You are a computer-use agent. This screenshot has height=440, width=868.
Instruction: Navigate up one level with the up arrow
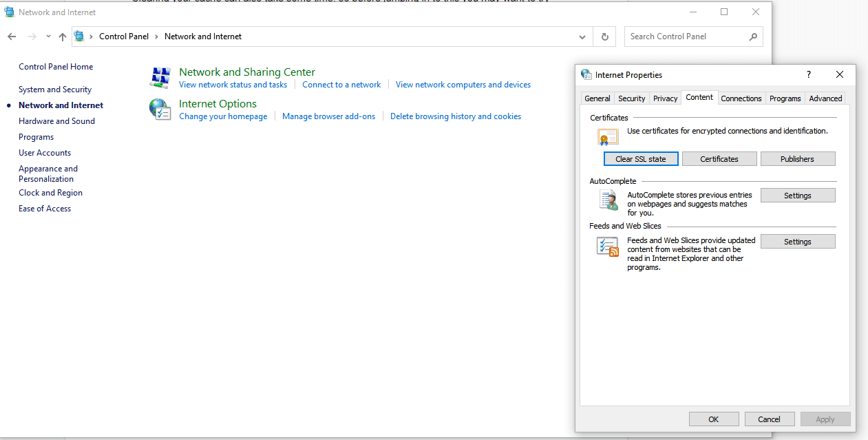coord(62,36)
